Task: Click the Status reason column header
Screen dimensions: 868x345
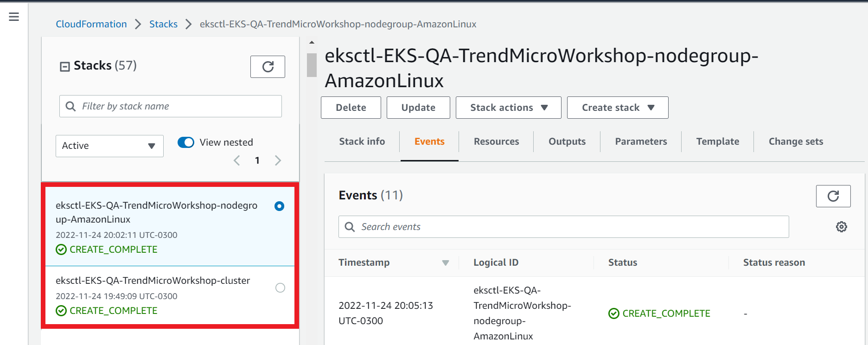Action: (774, 262)
